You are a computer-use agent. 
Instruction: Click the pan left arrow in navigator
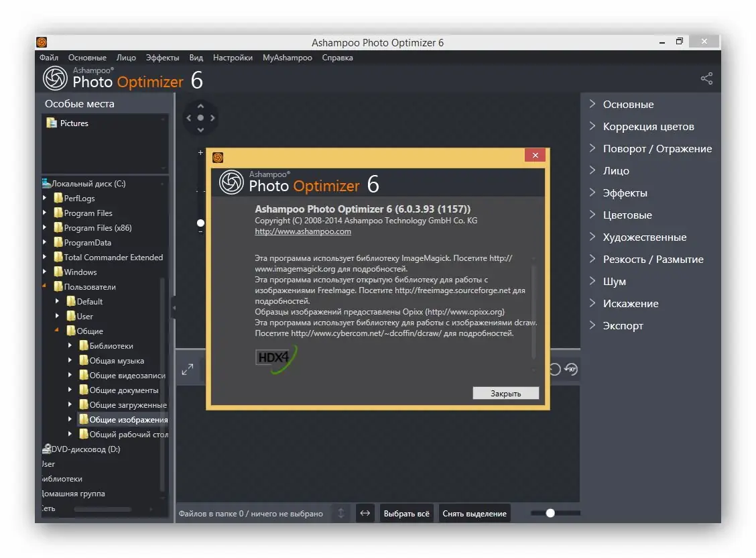tap(188, 117)
